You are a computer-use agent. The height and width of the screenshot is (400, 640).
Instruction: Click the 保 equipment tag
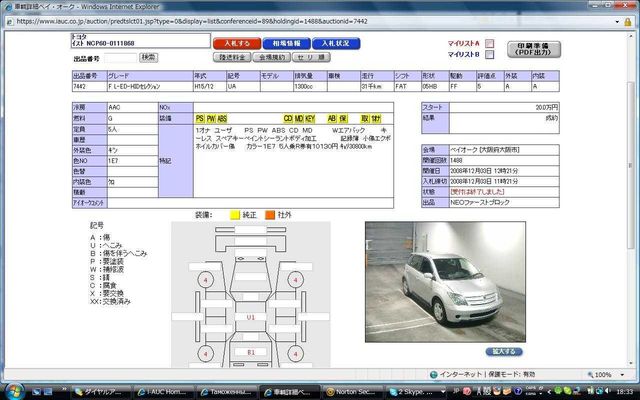pos(343,118)
